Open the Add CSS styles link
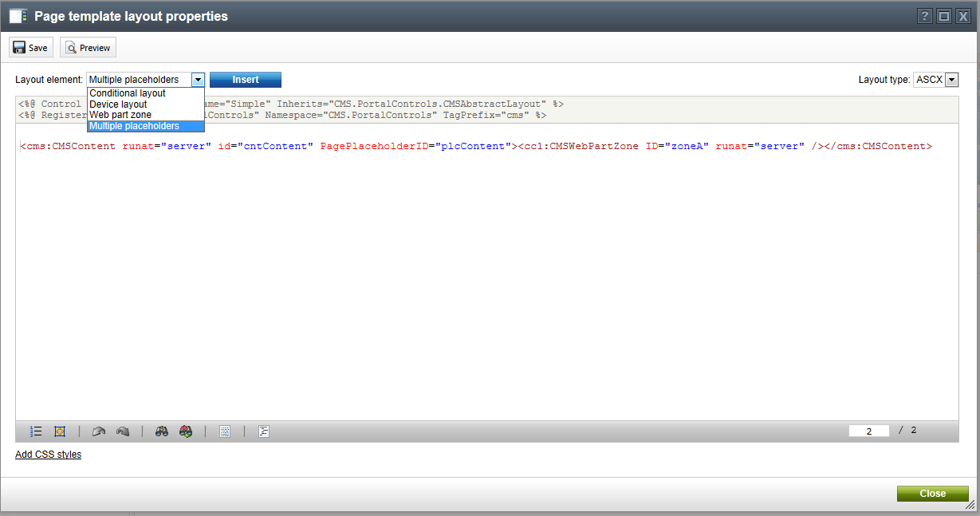Viewport: 980px width, 516px height. (48, 455)
